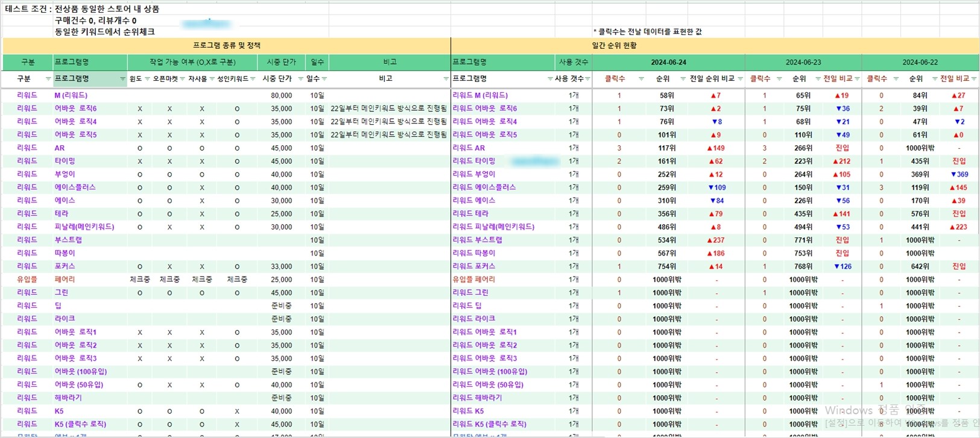Click the 클릭수는 전날 데이터를 표현한 값 note
The width and height of the screenshot is (980, 438).
648,32
